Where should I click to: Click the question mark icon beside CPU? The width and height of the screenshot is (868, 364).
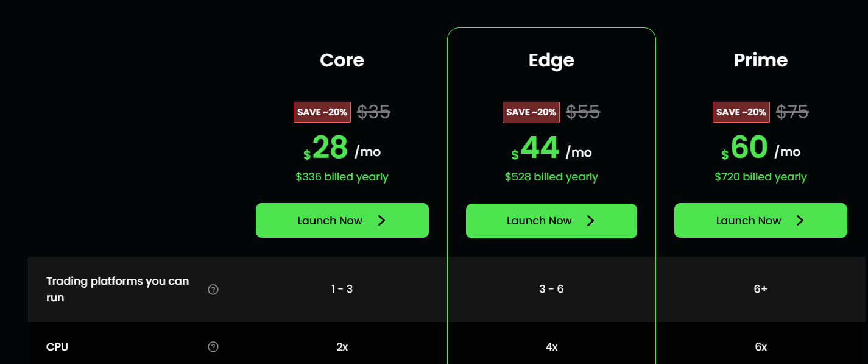212,346
